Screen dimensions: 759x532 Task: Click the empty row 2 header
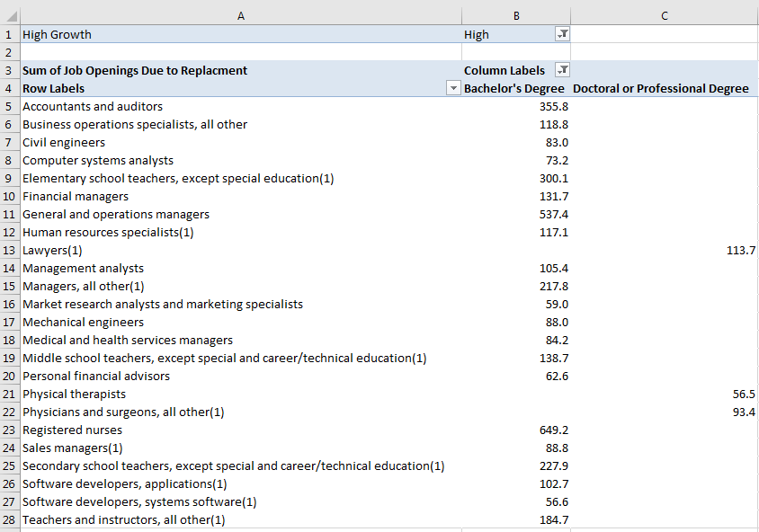pos(9,52)
